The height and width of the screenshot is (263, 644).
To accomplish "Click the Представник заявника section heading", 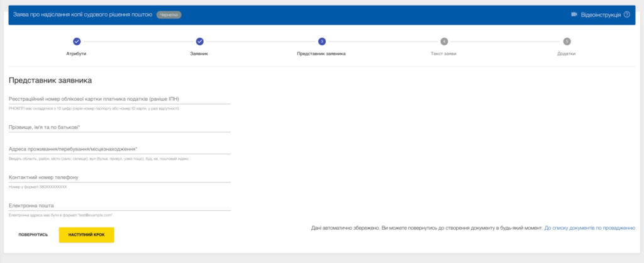I will click(50, 81).
